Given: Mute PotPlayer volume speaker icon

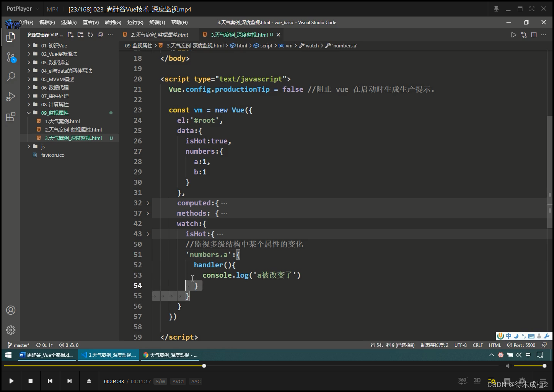Looking at the screenshot, I should coord(508,366).
